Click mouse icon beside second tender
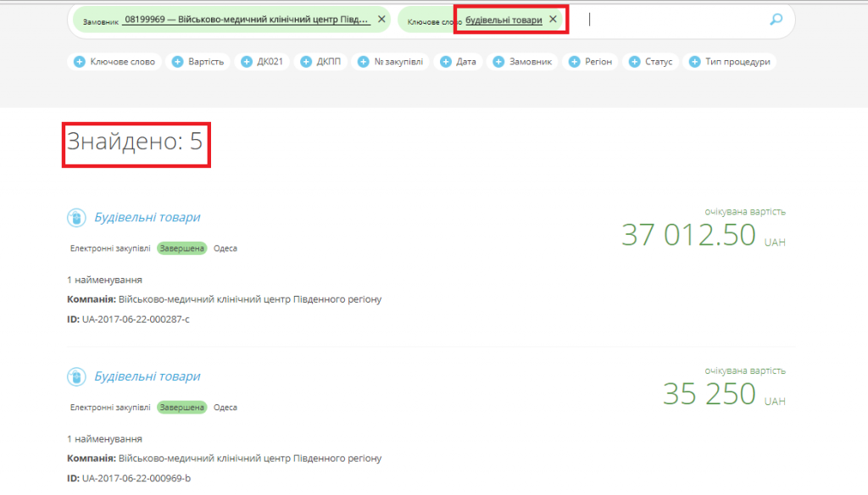This screenshot has height=495, width=868. coord(76,376)
